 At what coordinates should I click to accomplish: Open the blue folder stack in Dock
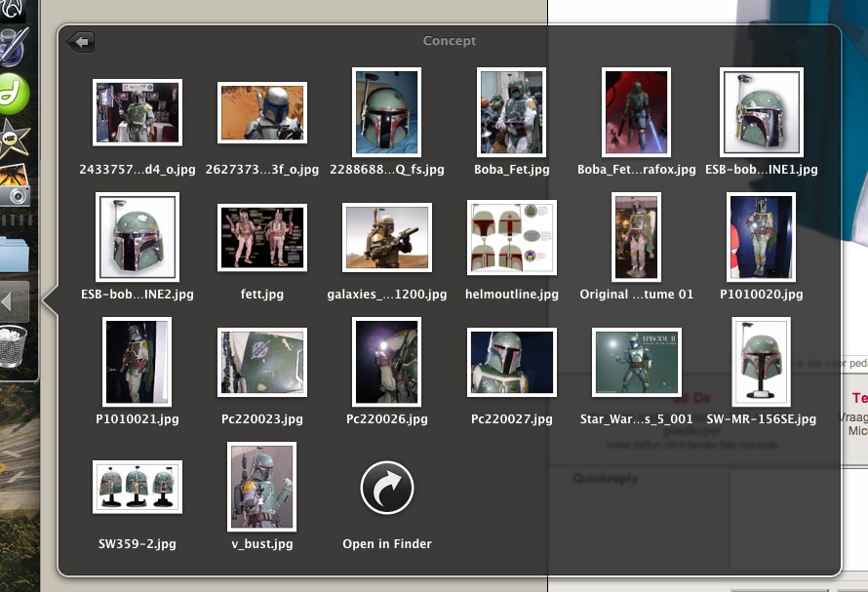point(15,254)
